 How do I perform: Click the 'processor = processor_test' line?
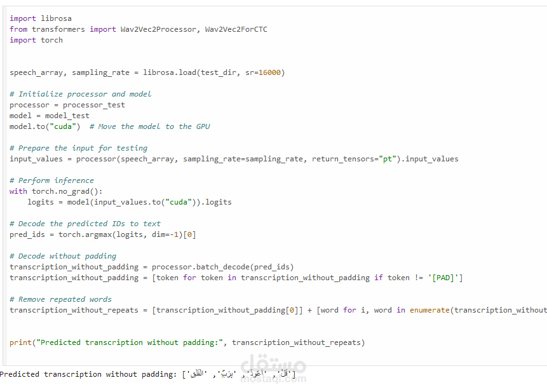click(x=67, y=105)
